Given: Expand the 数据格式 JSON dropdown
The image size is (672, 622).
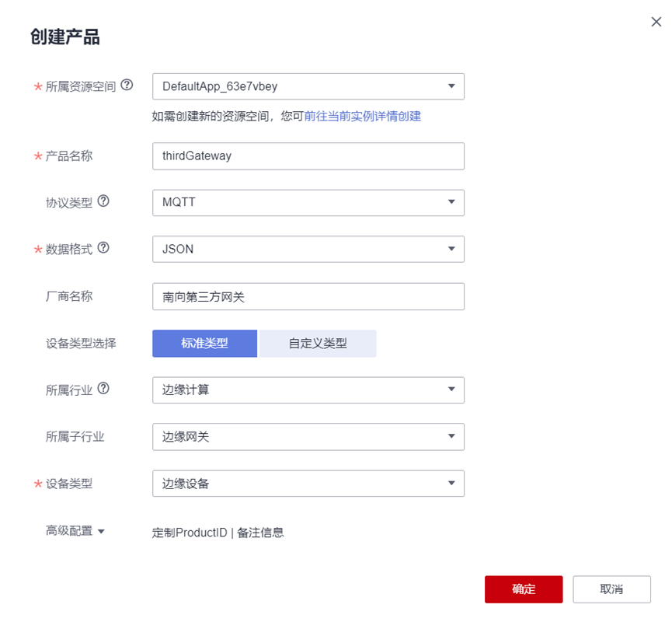Looking at the screenshot, I should (308, 249).
